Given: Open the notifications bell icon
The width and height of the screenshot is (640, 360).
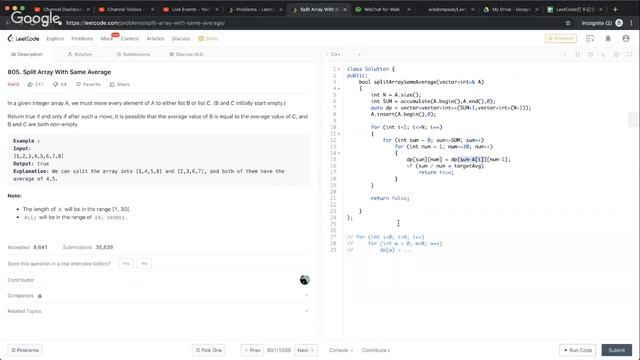Looking at the screenshot, I should coord(608,38).
